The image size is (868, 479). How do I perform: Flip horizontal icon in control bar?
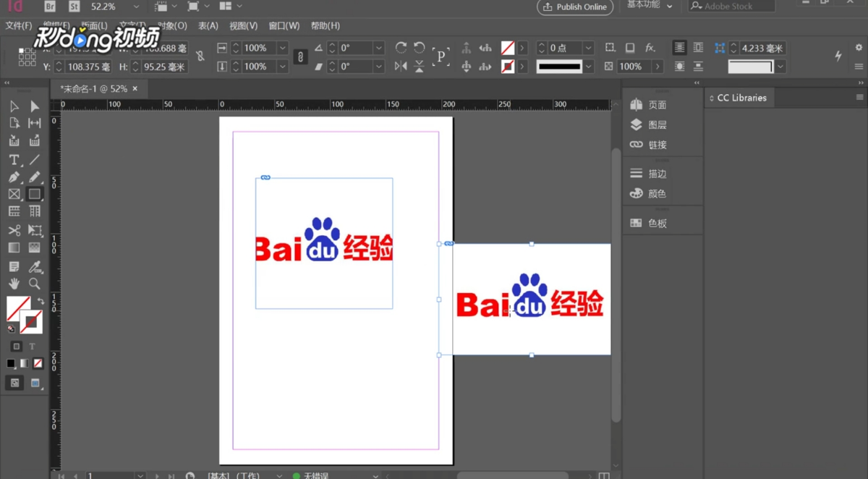coord(401,66)
